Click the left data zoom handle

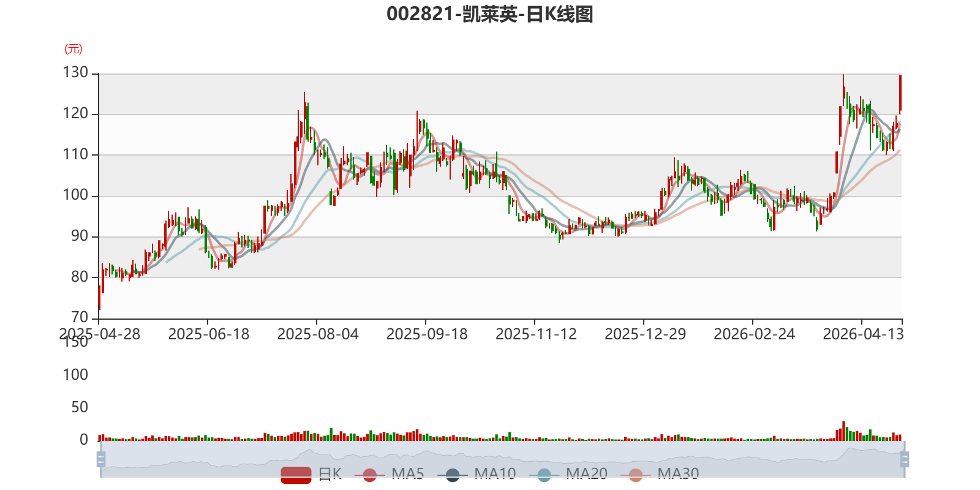(x=101, y=459)
